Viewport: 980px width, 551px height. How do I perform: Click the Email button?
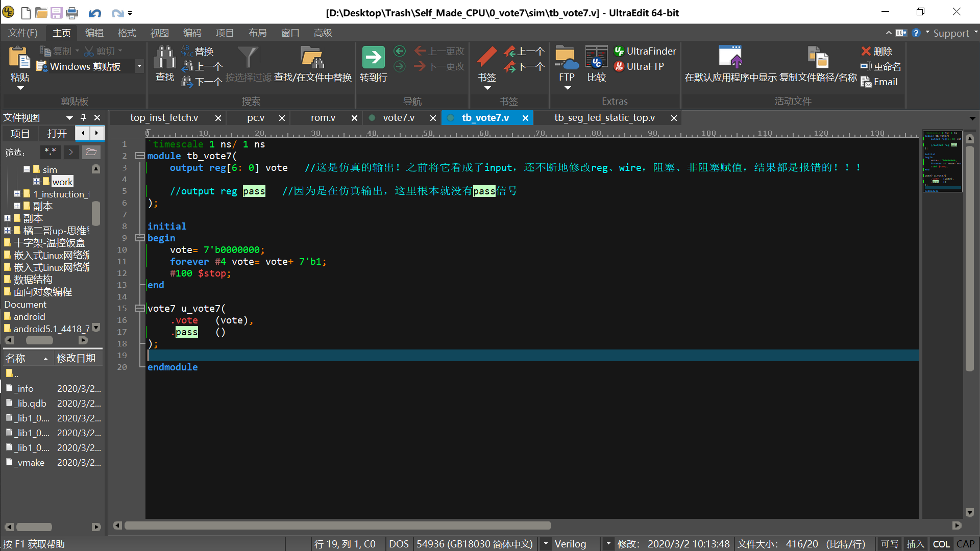[x=879, y=82]
